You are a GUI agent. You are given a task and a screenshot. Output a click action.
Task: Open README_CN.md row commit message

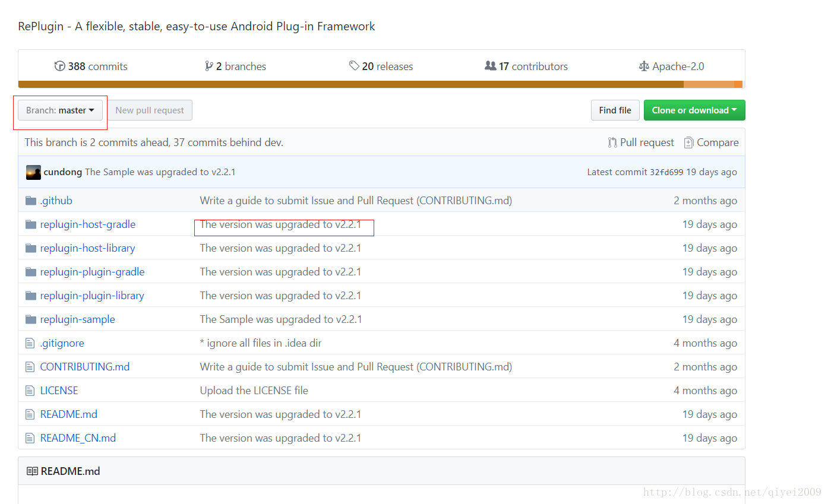[280, 438]
